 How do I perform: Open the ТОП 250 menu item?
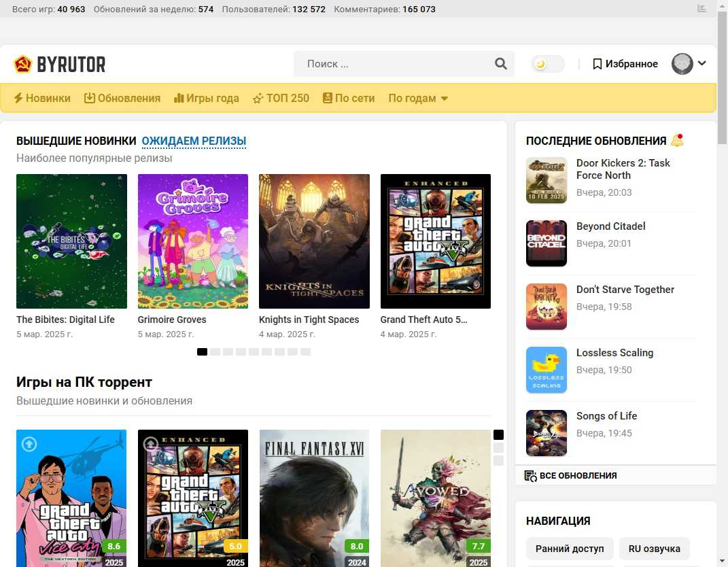pyautogui.click(x=281, y=98)
